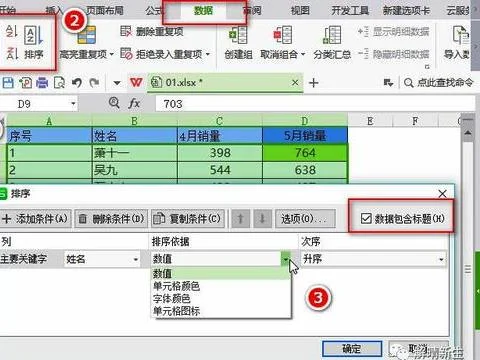Click the delete condition (删除条件) button

[x=111, y=219]
